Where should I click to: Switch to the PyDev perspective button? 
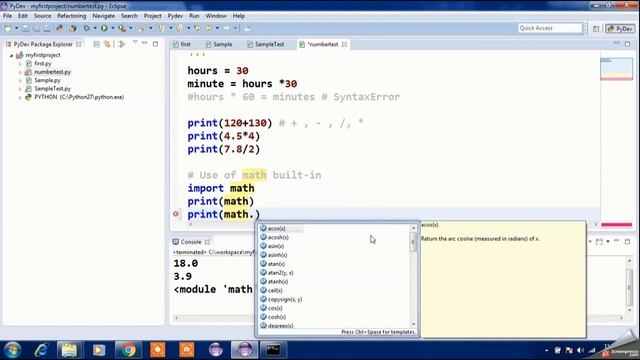click(620, 29)
